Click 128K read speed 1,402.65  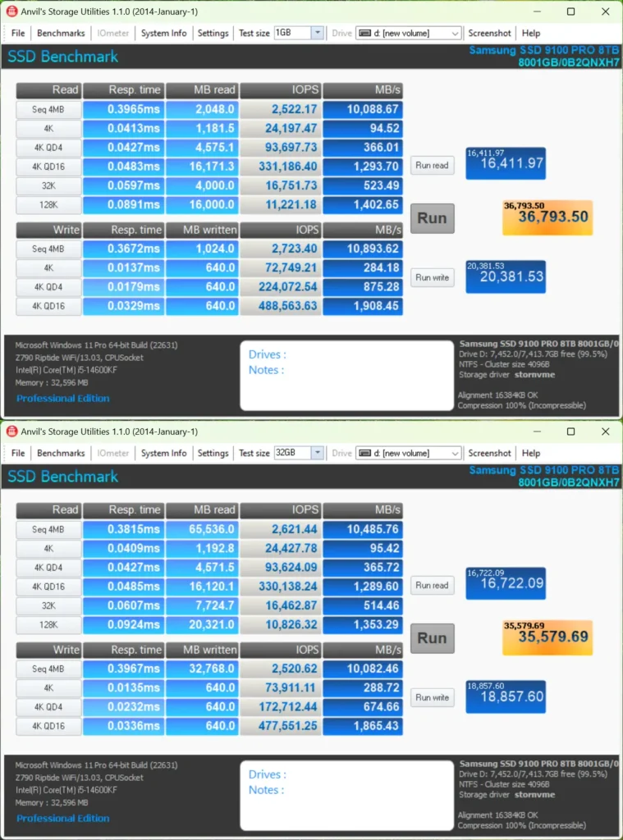363,204
